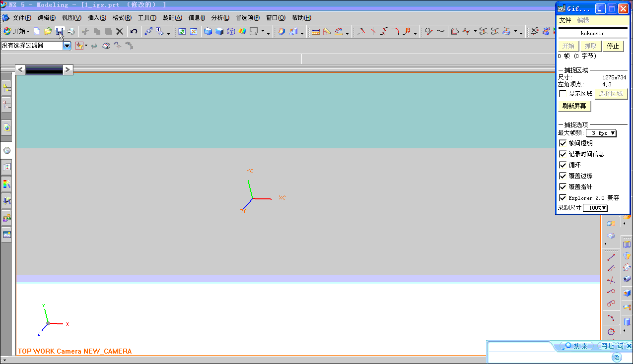Viewport: 633px width, 364px height.
Task: Click the right scroll arrow above viewport
Action: (68, 69)
